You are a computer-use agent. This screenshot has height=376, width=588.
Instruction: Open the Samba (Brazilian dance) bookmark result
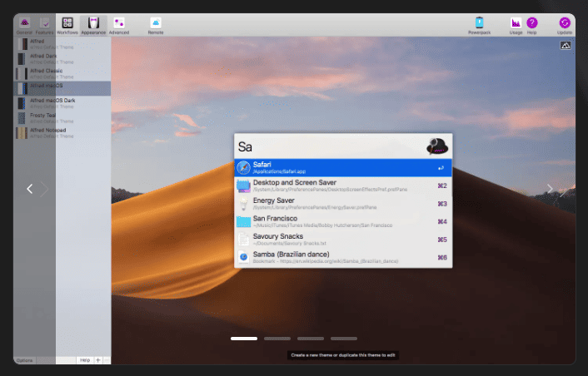[343, 258]
